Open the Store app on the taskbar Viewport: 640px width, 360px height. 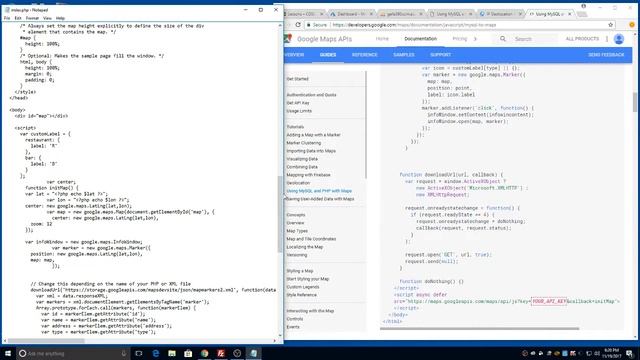tap(188, 353)
